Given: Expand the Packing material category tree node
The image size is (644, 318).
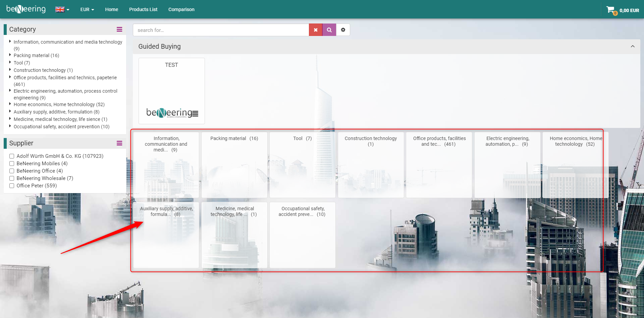Looking at the screenshot, I should [x=10, y=55].
